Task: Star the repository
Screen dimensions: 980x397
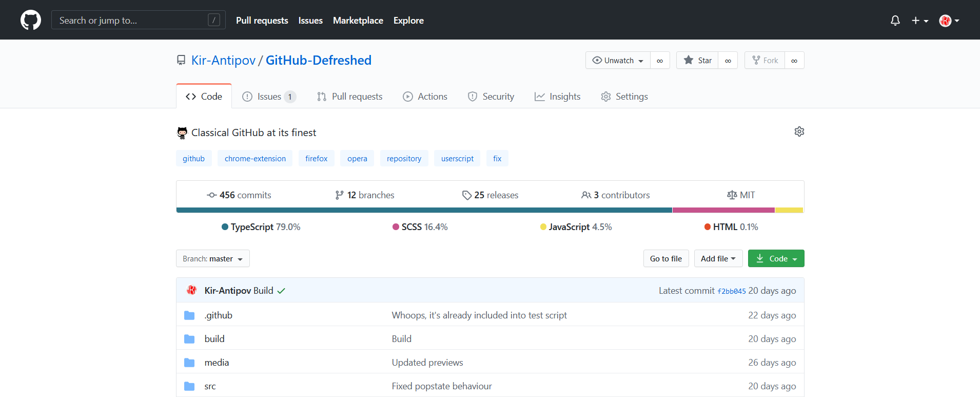Action: point(697,60)
